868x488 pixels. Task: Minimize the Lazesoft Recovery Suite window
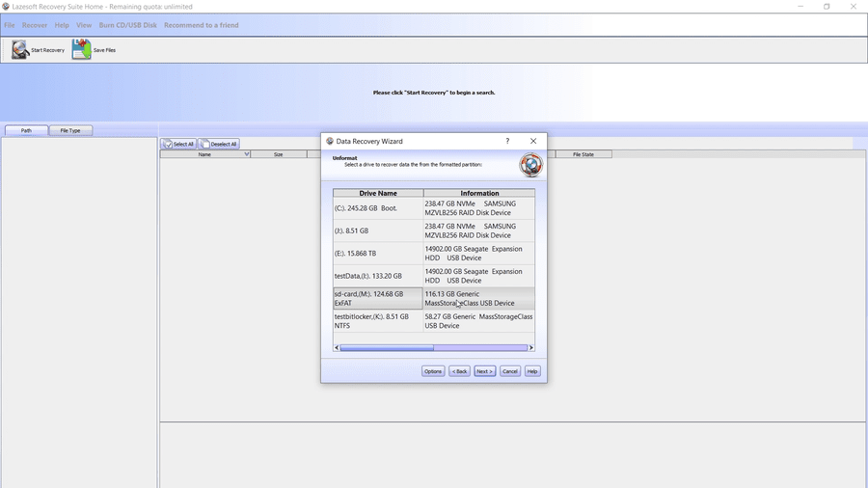[800, 7]
